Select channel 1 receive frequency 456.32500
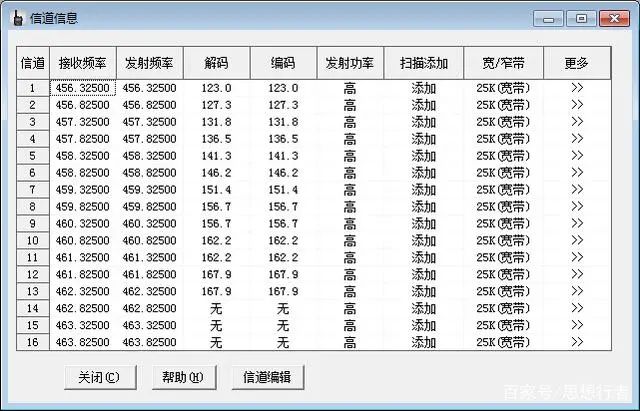The height and width of the screenshot is (411, 640). [x=83, y=88]
